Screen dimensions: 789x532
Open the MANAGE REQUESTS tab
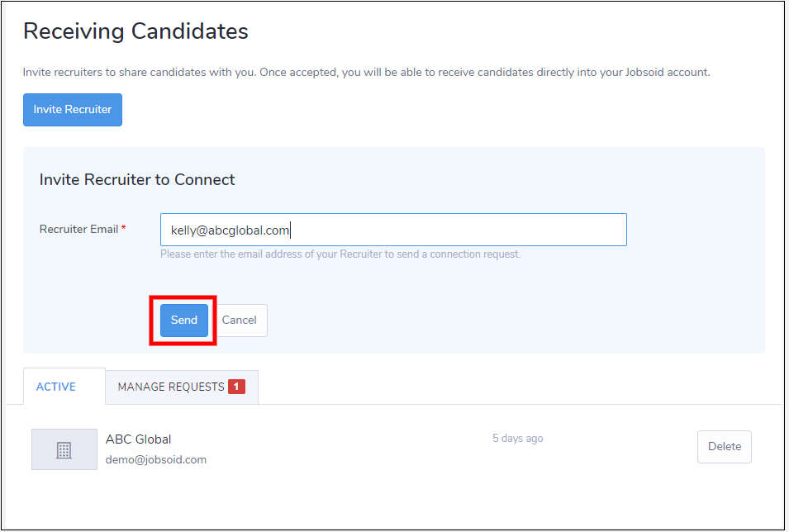(171, 387)
